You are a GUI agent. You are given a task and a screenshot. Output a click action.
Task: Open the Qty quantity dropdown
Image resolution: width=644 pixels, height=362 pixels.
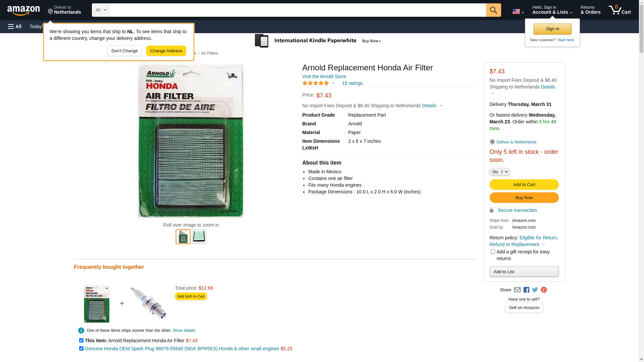[x=500, y=172]
